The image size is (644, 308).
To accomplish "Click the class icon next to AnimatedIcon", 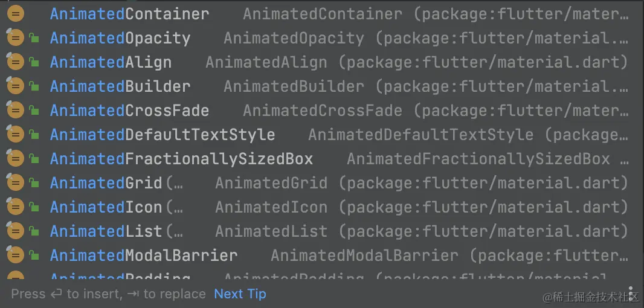I will pos(15,207).
